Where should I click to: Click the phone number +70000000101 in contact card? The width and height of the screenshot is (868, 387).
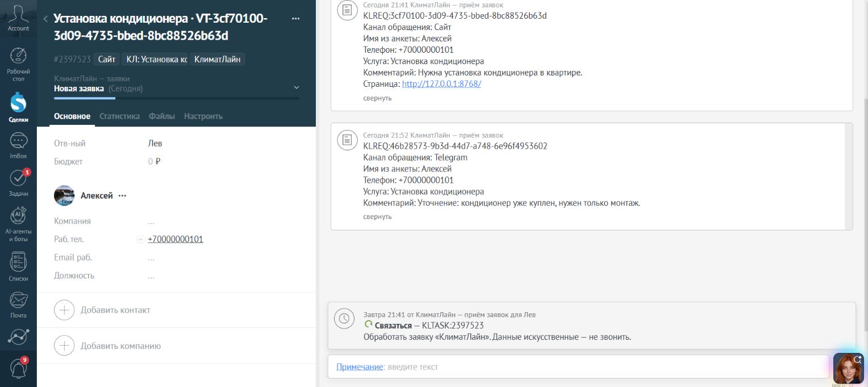[176, 239]
